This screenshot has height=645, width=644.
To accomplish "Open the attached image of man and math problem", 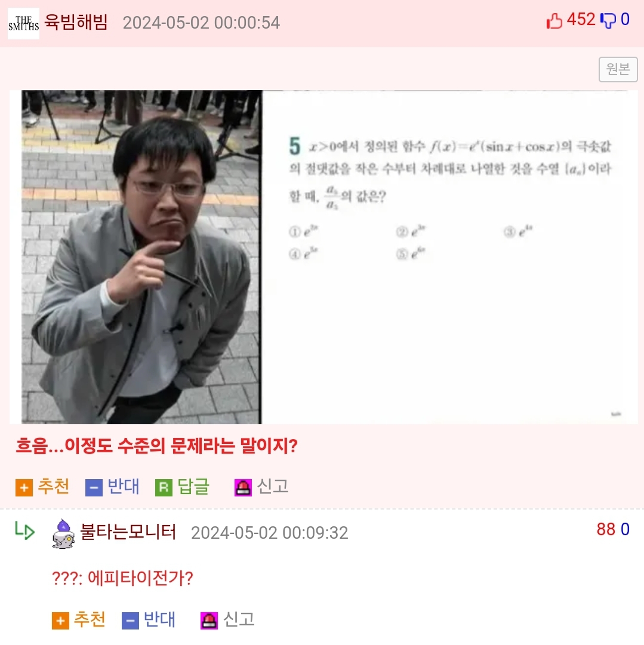I will tap(323, 257).
